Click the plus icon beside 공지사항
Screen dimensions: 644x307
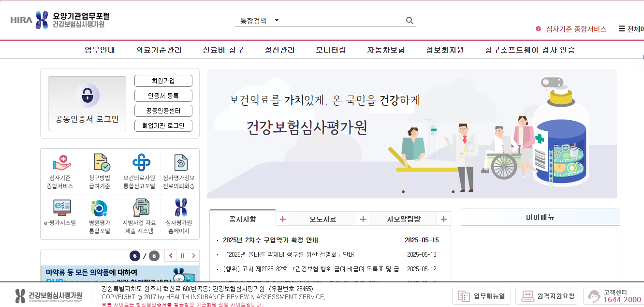283,219
